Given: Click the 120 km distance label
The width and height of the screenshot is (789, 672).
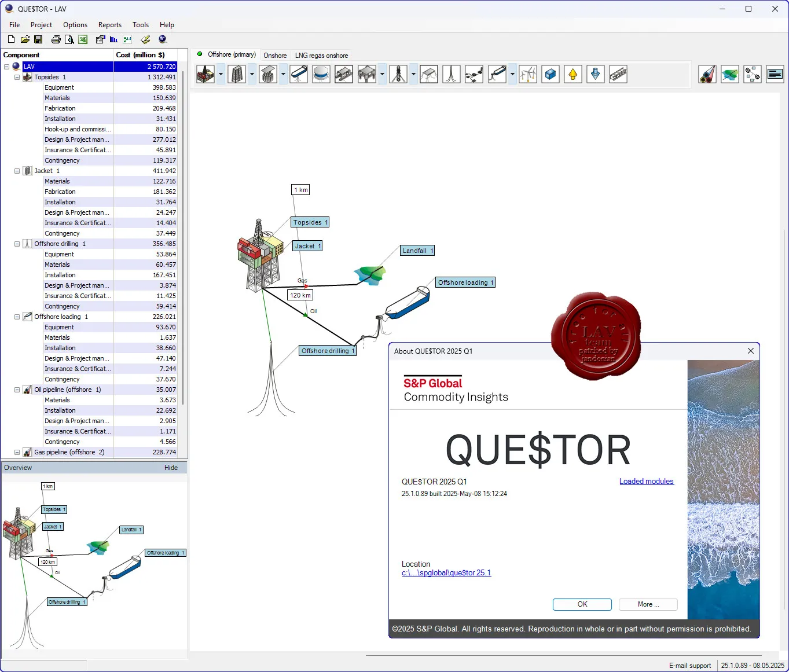Looking at the screenshot, I should point(300,295).
